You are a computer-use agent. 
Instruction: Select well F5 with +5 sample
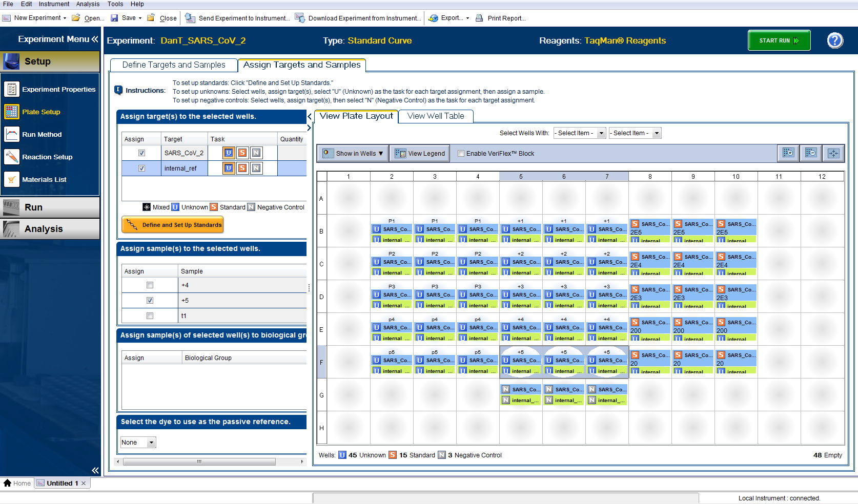tap(521, 362)
